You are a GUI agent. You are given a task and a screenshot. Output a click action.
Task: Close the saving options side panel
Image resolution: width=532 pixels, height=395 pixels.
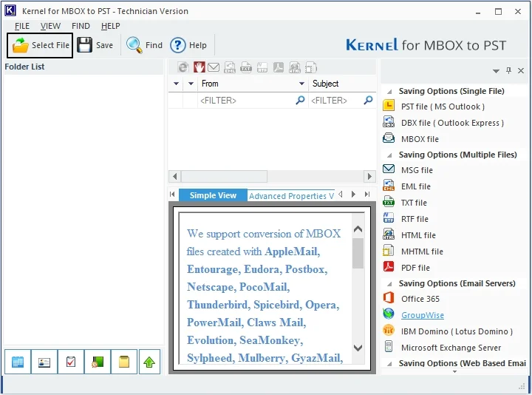tap(521, 71)
